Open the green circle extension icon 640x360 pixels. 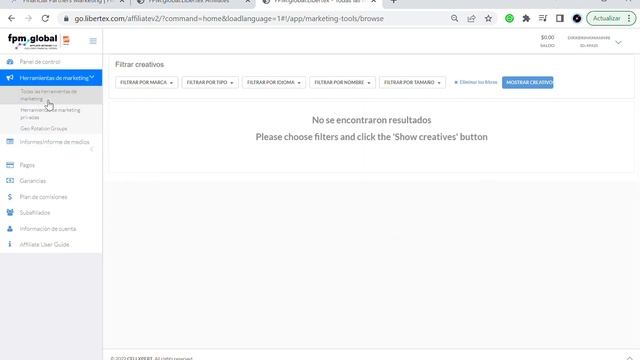tap(509, 18)
